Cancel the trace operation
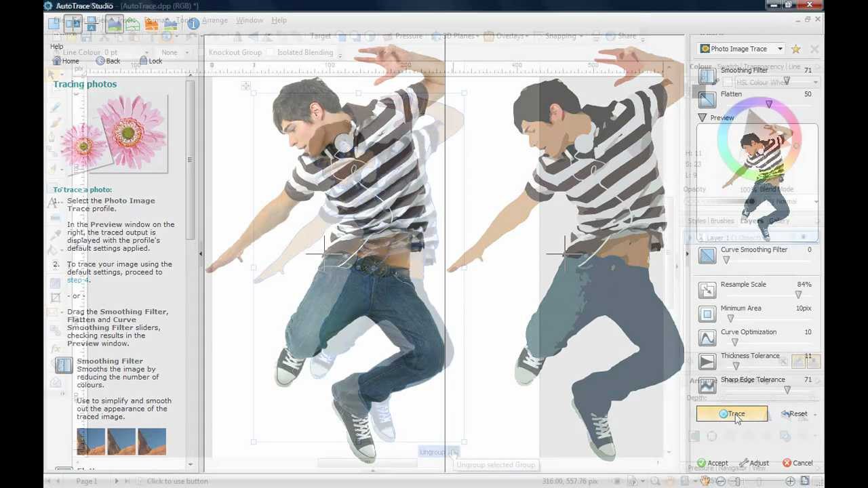Image resolution: width=868 pixels, height=488 pixels. click(797, 463)
